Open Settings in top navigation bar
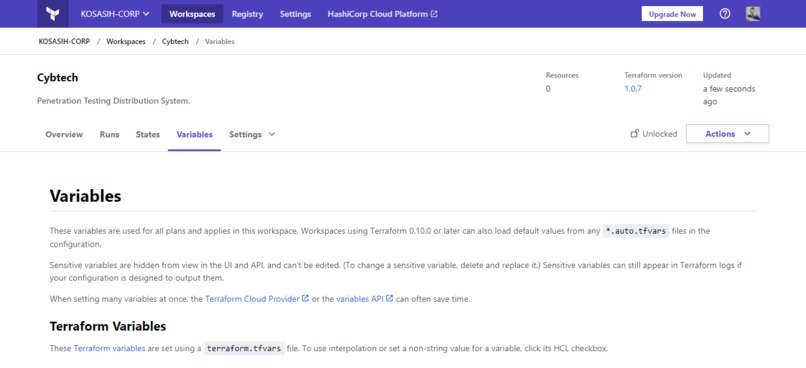Viewport: 806px width, 368px height. [x=295, y=14]
